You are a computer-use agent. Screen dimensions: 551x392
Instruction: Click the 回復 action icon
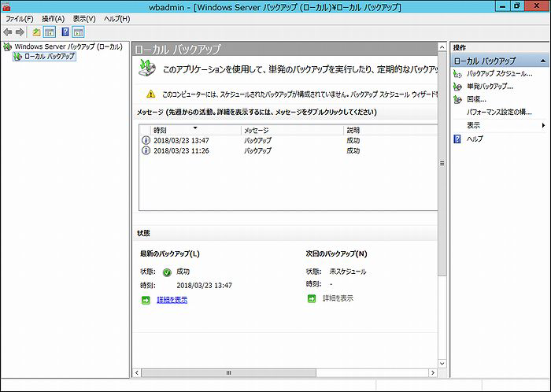click(x=457, y=99)
